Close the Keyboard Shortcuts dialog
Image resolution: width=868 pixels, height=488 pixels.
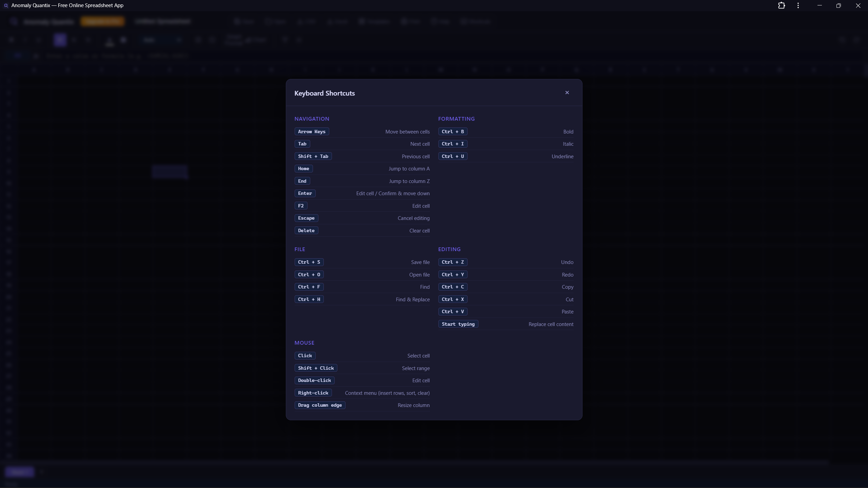click(567, 93)
